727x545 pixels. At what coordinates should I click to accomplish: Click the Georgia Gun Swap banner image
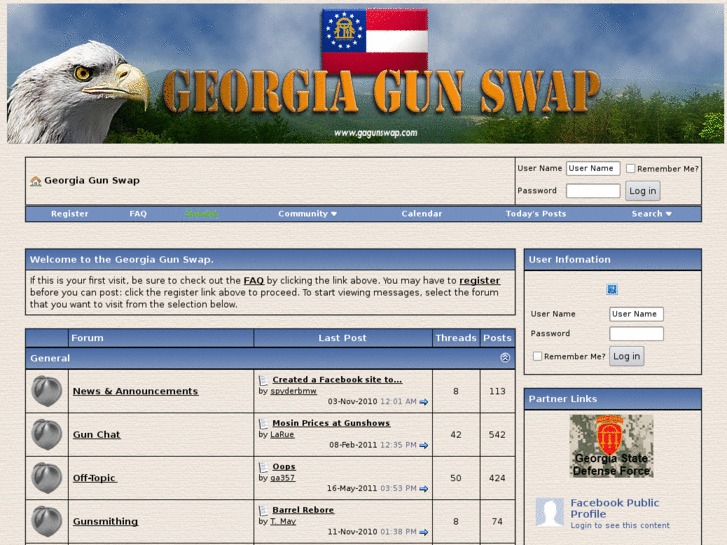pos(364,73)
